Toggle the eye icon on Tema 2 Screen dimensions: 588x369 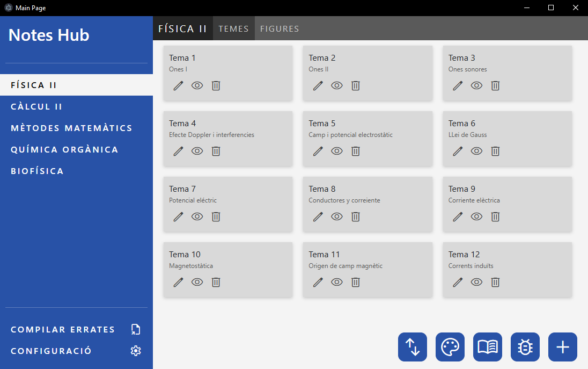(x=337, y=85)
